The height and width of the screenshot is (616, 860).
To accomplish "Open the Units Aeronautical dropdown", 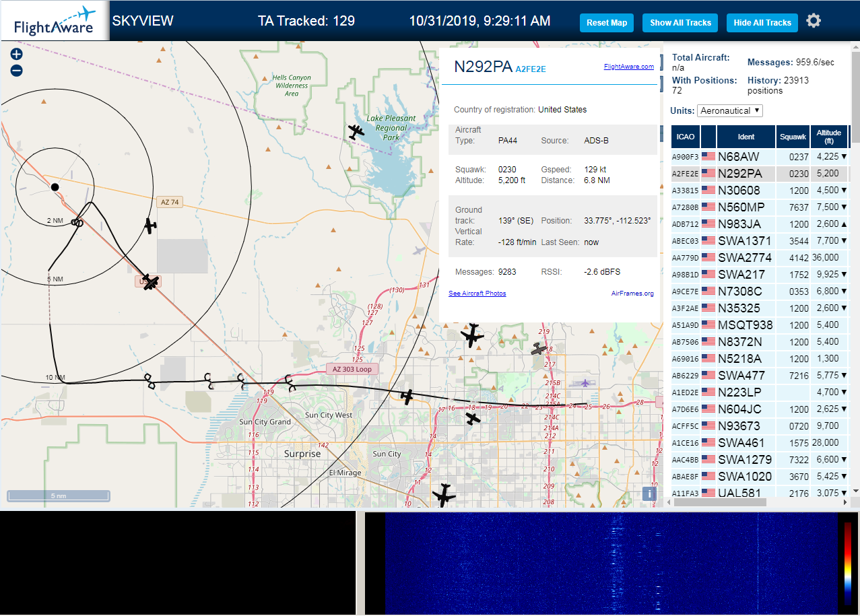I will (x=730, y=110).
